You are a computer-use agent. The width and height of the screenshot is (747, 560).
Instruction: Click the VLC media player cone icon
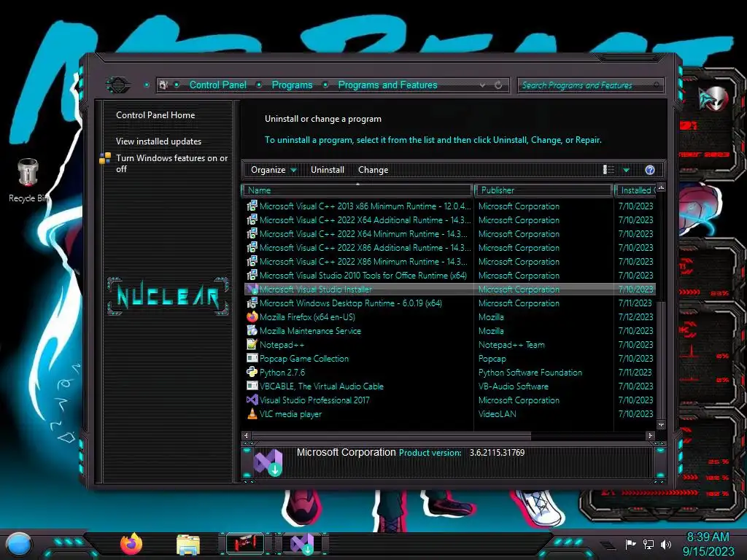tap(252, 414)
